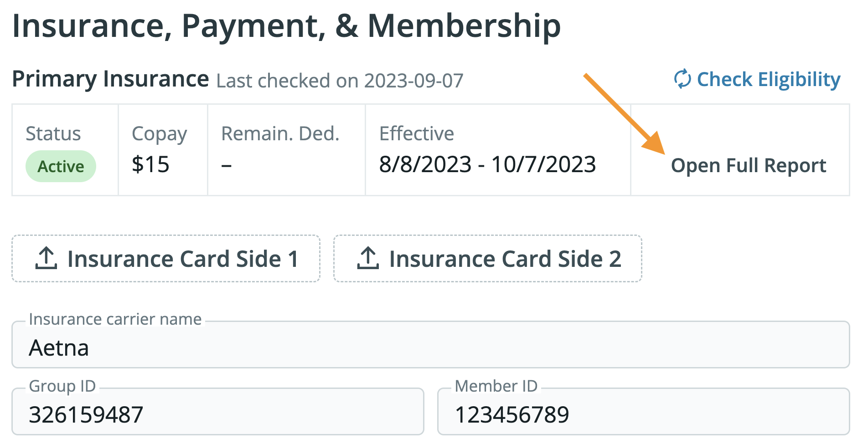Viewport: 868px width, 439px height.
Task: Click the Copay column label
Action: [159, 134]
